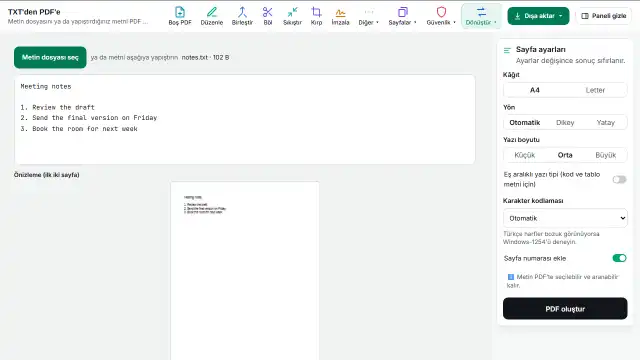Choose Orta font size
The height and width of the screenshot is (360, 640).
565,155
